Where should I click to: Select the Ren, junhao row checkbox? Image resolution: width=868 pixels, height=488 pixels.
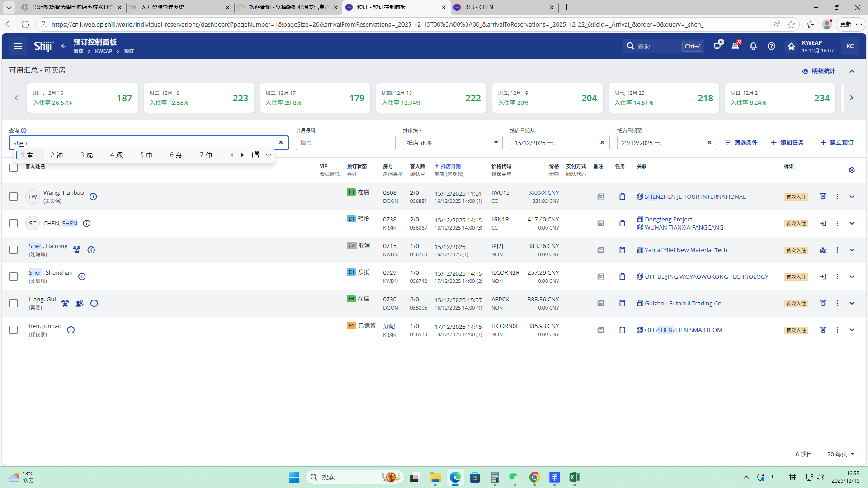pos(14,330)
